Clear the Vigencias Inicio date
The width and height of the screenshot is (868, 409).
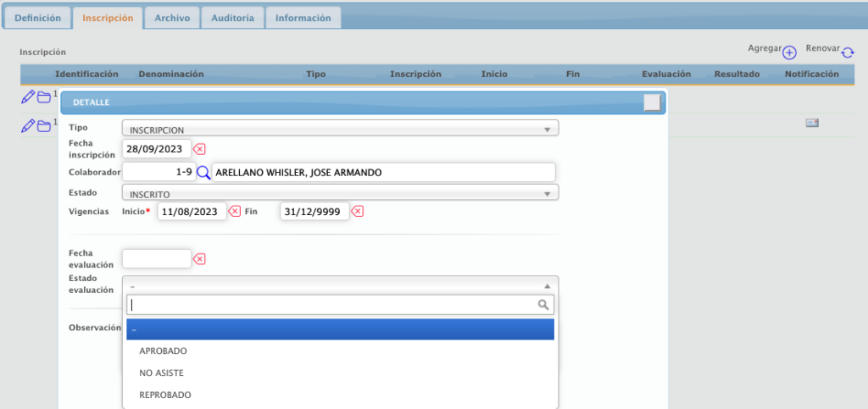[x=235, y=211]
